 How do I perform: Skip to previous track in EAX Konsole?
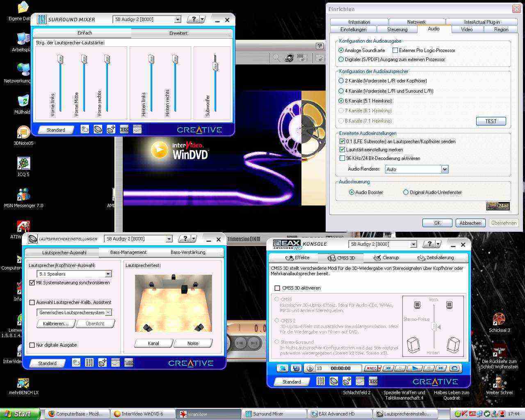(x=388, y=368)
